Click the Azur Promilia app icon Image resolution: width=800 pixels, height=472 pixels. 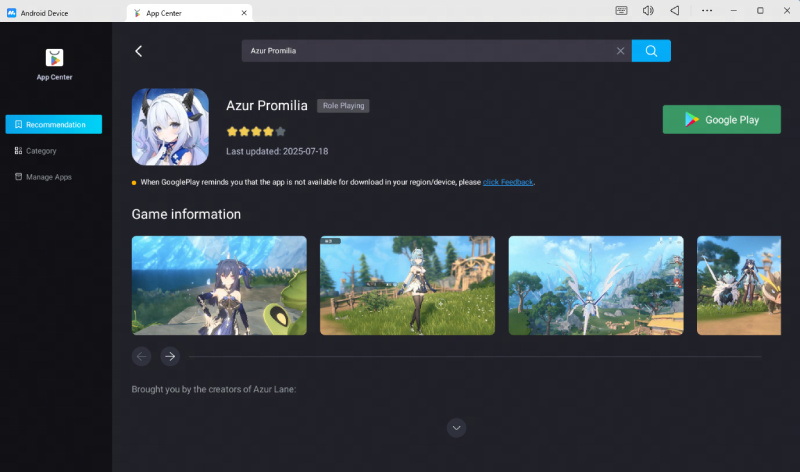click(x=170, y=127)
